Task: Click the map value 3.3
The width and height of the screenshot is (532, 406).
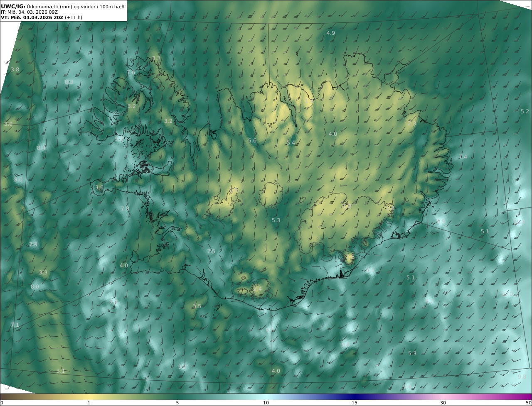Action: tap(43, 272)
